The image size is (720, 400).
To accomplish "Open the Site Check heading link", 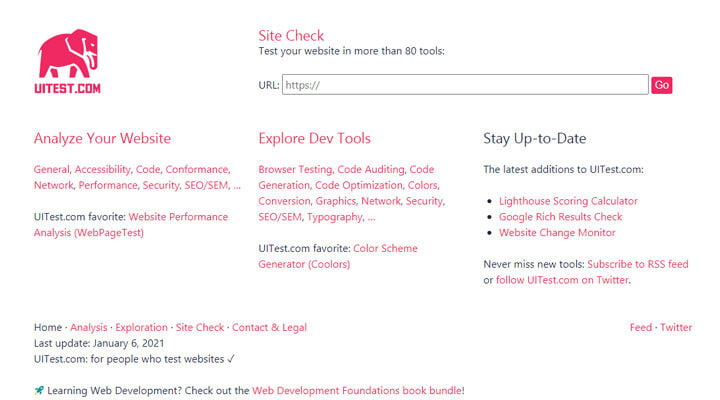I will click(x=291, y=35).
